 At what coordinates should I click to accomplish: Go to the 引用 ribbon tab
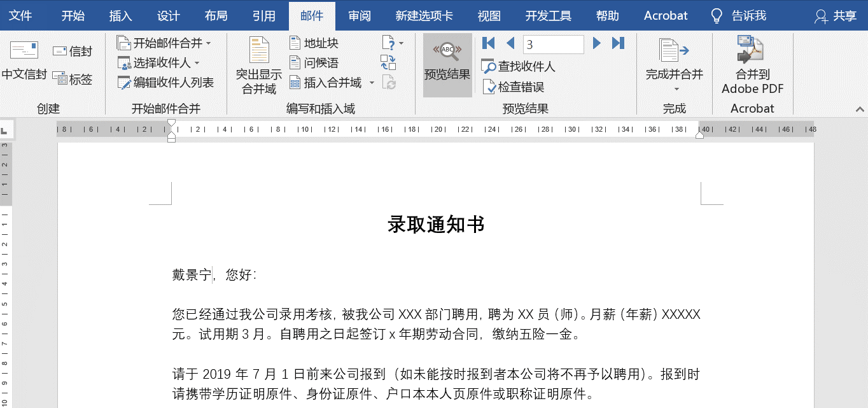point(264,16)
